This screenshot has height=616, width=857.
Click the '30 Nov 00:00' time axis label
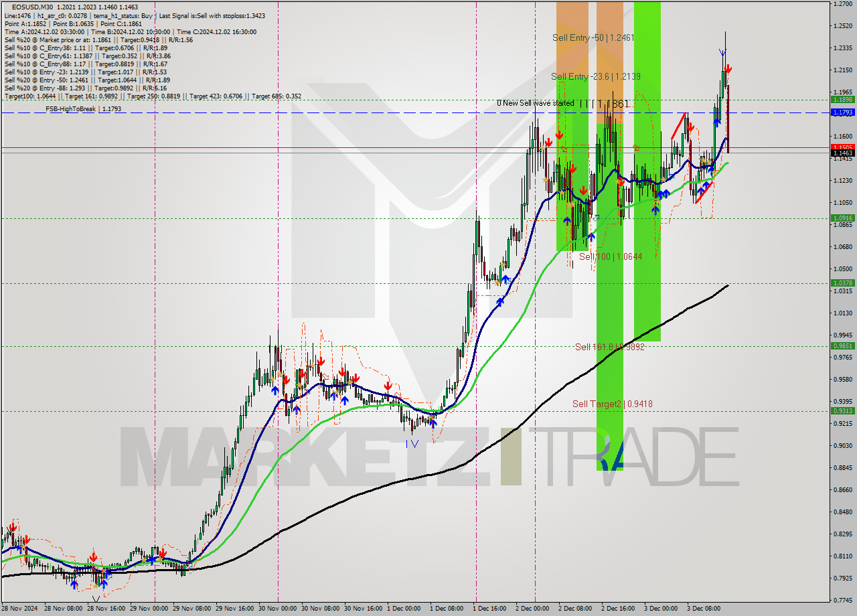279,609
